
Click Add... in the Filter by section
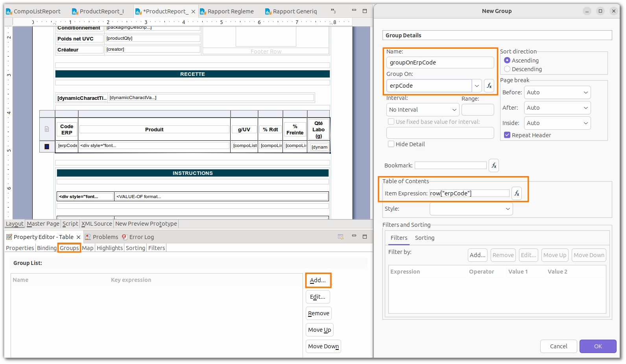pyautogui.click(x=478, y=255)
